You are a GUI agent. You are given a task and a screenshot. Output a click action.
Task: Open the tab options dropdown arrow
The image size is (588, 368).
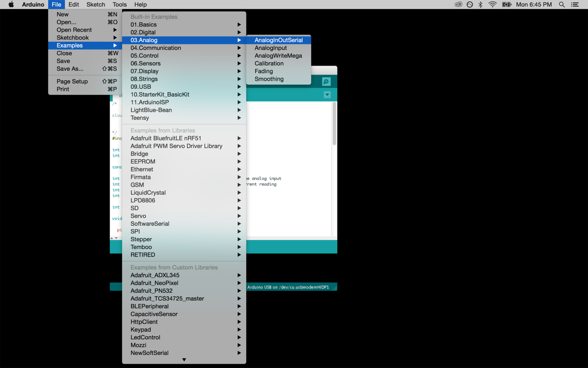[327, 95]
